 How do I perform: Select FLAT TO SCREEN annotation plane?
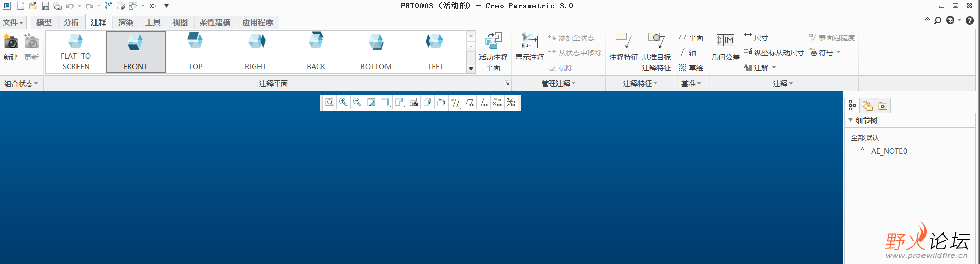tap(76, 52)
